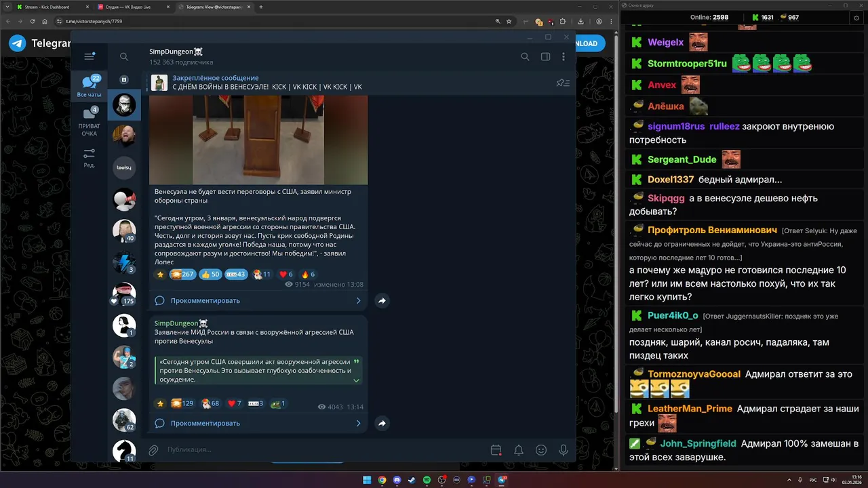868x488 pixels.
Task: Click the address bar URL t.me/victorstepanych/7759
Action: 94,22
